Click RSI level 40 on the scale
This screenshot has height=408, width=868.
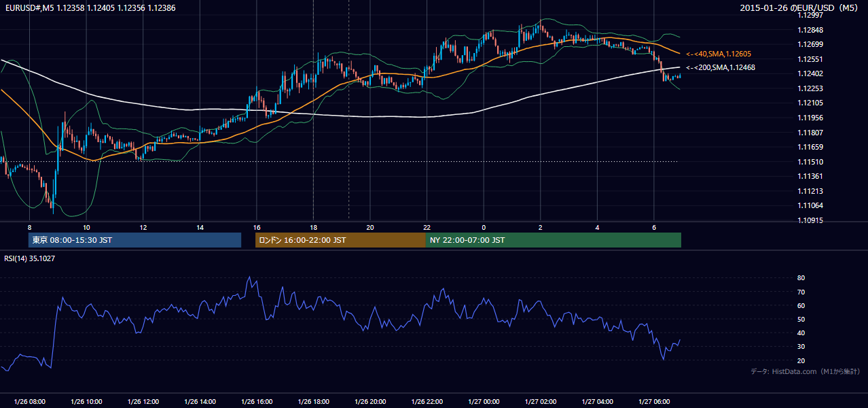(801, 333)
